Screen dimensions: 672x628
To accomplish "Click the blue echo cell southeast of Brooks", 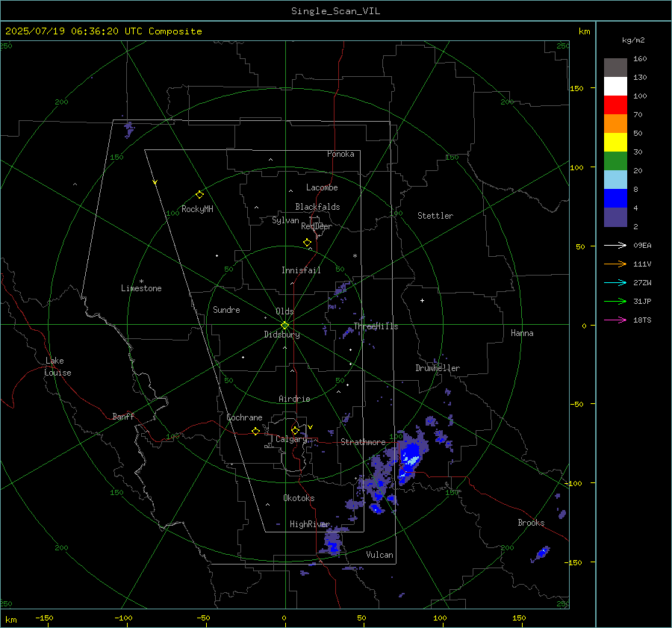I will [x=541, y=553].
